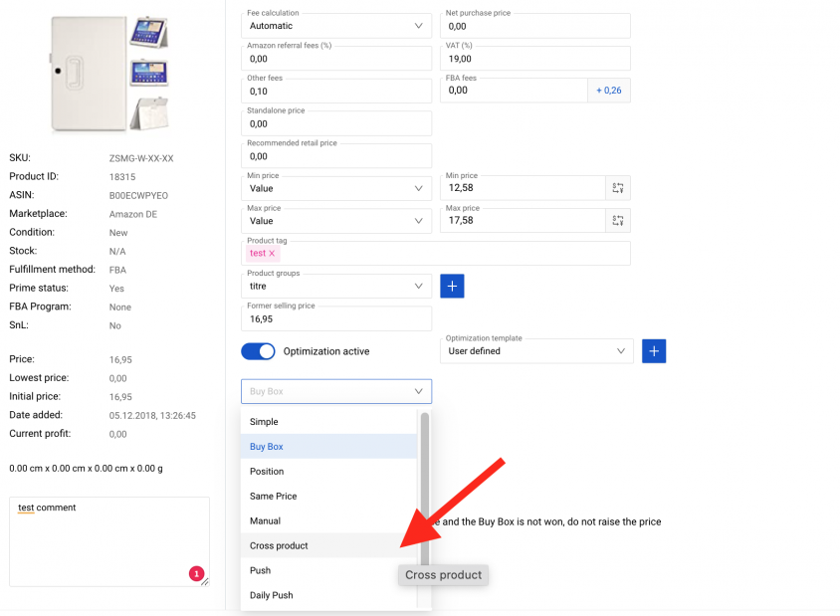
Task: Choose the Same Price strategy option
Action: (x=328, y=496)
